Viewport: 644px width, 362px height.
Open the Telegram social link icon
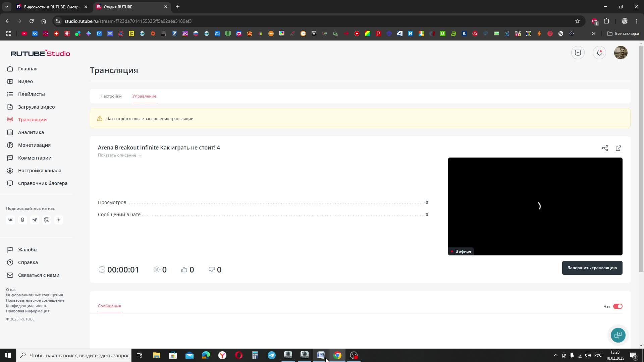click(35, 220)
